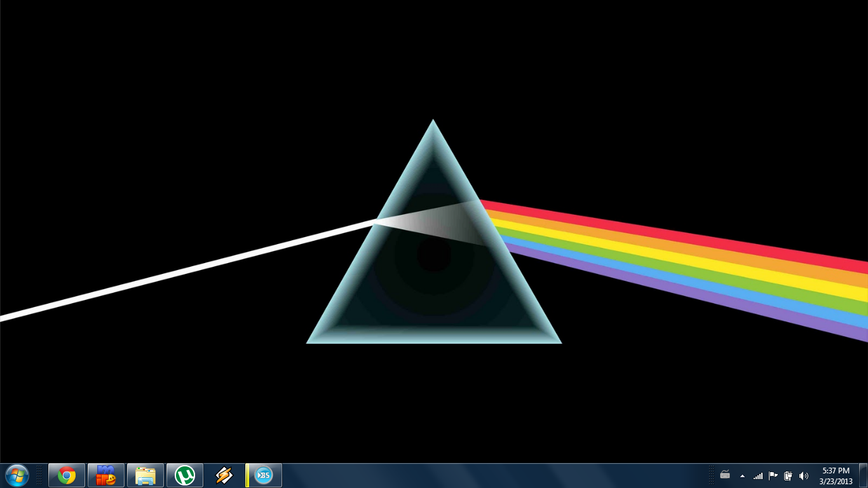Expand the hidden tray icons arrow

tap(742, 476)
